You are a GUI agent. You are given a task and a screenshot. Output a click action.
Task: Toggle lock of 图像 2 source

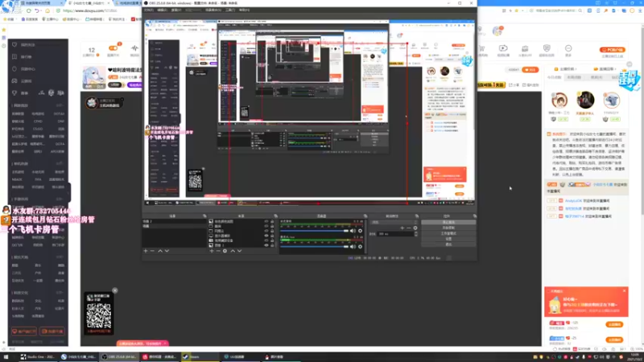272,245
